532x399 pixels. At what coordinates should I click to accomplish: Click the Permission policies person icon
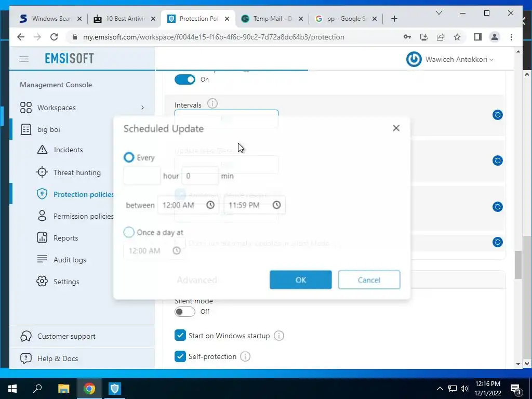(x=42, y=216)
